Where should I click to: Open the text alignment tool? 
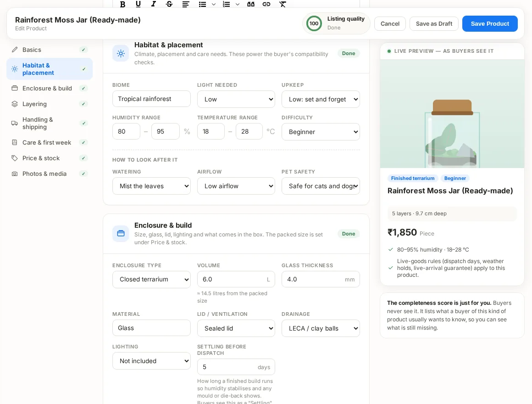[x=186, y=4]
